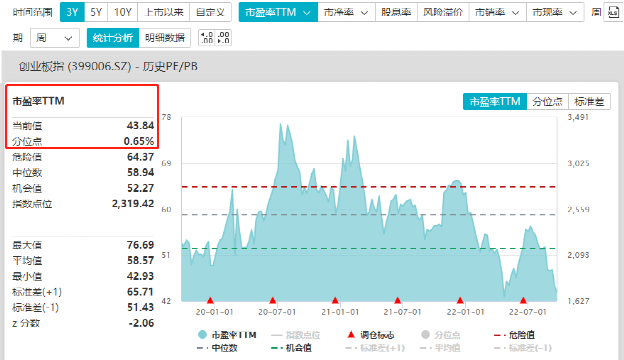
Task: Click the Z 分数 -2.06 value
Action: pos(141,323)
